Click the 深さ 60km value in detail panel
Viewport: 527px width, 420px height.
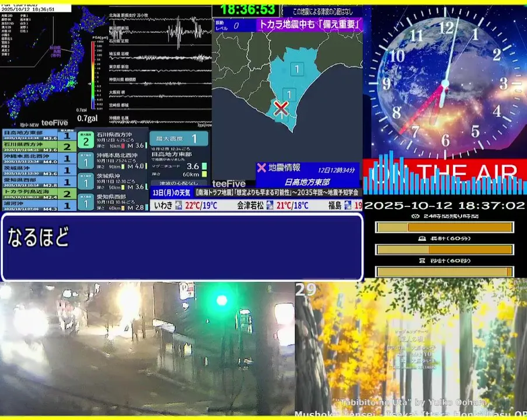[x=191, y=174]
